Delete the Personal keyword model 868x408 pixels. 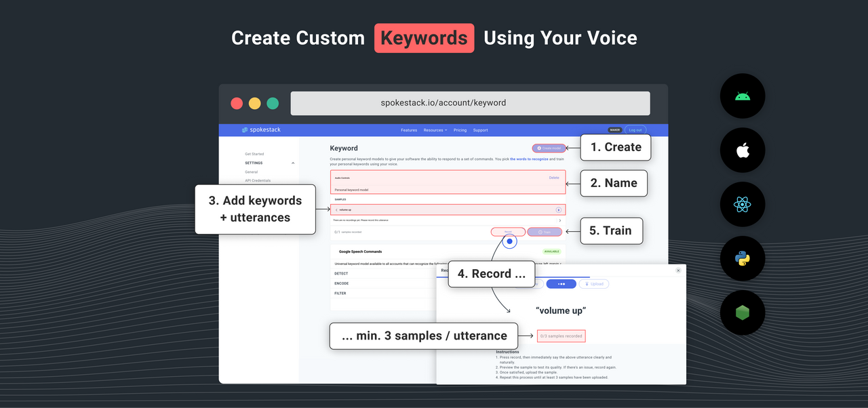tap(554, 178)
